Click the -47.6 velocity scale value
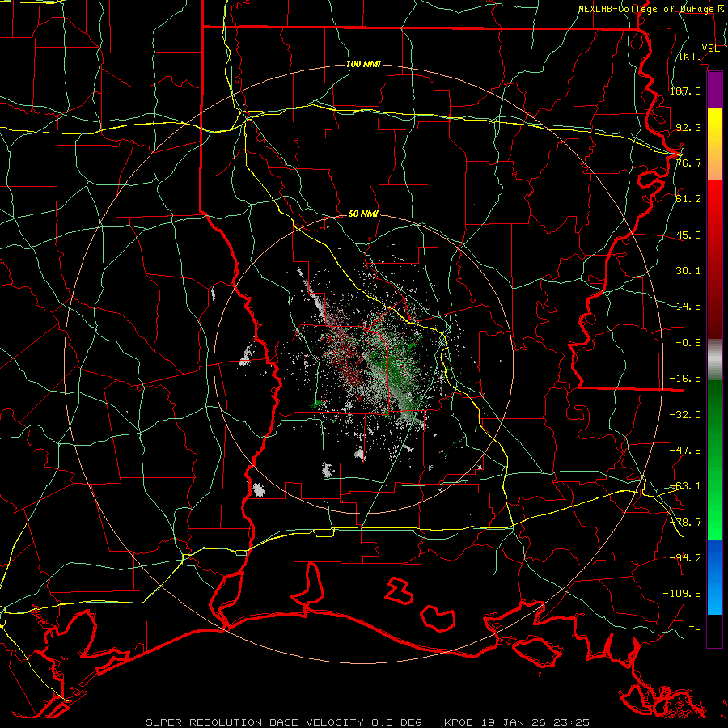This screenshot has width=728, height=728. [x=685, y=451]
